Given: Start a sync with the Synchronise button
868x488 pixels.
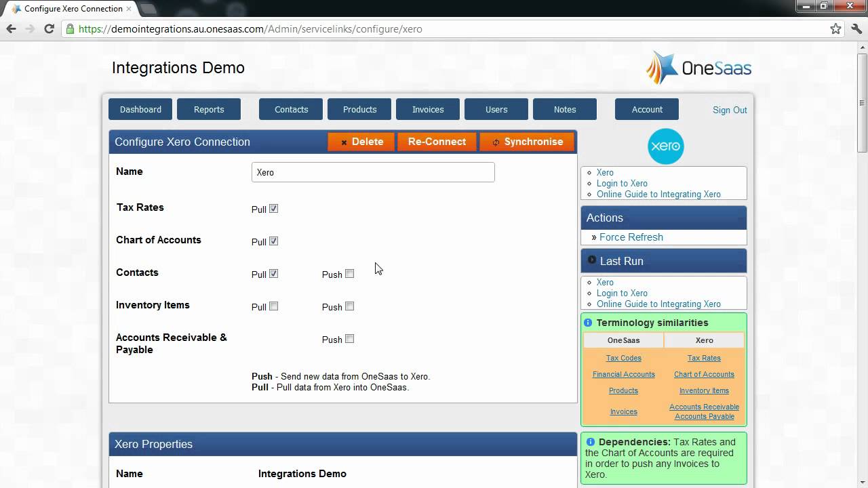Looking at the screenshot, I should [527, 142].
